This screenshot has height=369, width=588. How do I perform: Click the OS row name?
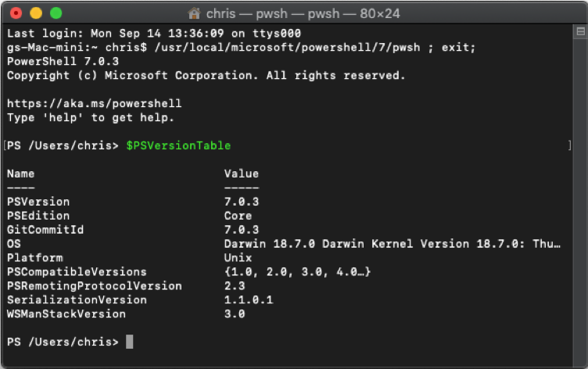click(x=14, y=244)
